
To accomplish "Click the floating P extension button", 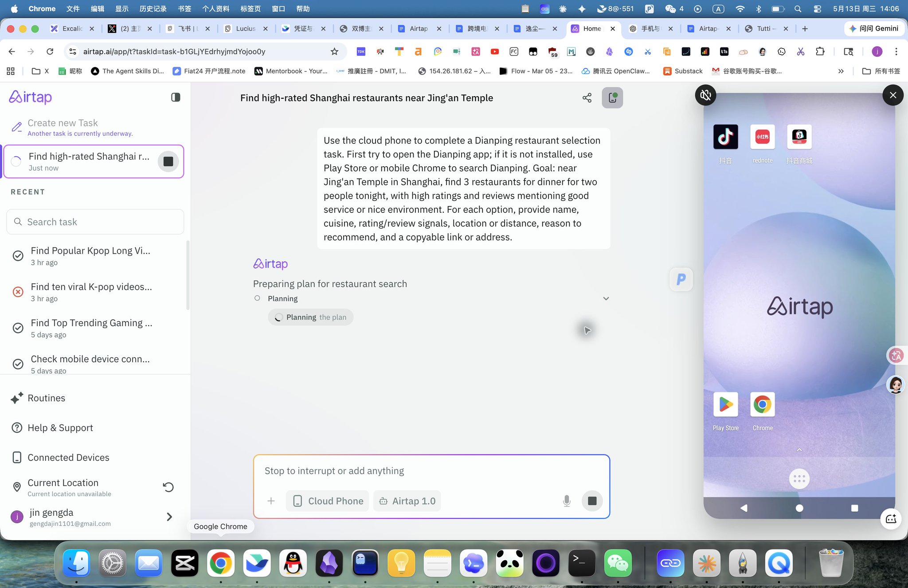I will tap(681, 279).
